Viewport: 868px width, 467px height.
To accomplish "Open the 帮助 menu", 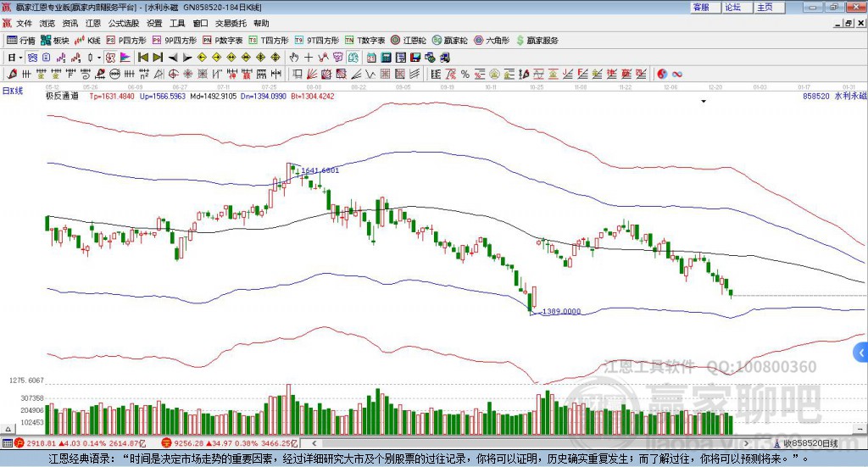I will 261,23.
